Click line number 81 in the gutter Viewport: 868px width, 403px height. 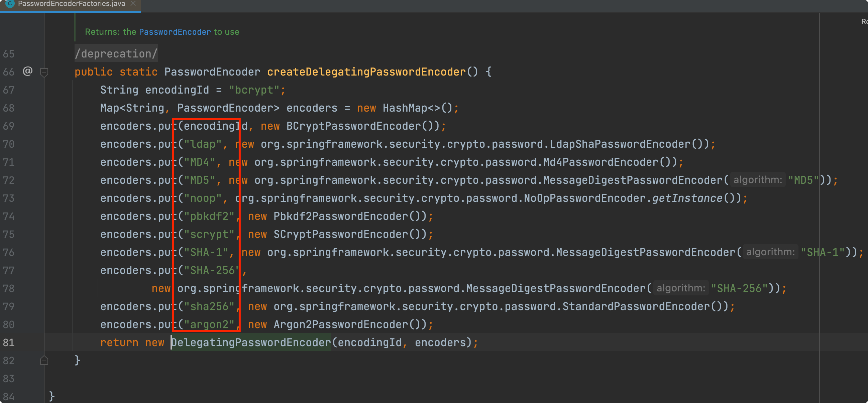(x=9, y=343)
